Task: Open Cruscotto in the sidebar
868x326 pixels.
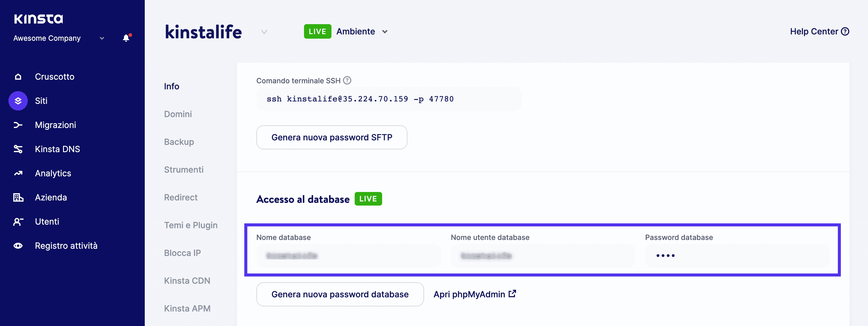Action: pos(55,77)
